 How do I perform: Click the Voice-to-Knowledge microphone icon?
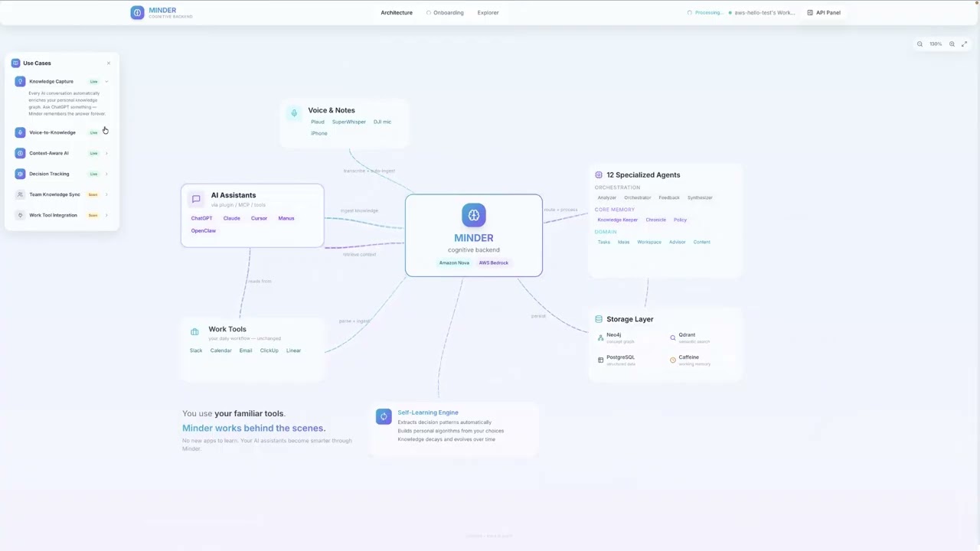20,132
